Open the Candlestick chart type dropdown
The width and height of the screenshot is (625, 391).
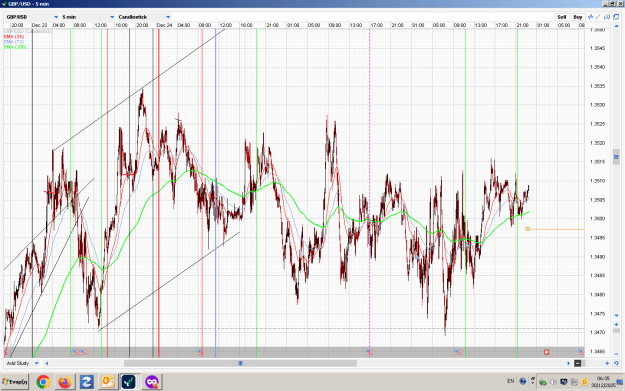144,17
